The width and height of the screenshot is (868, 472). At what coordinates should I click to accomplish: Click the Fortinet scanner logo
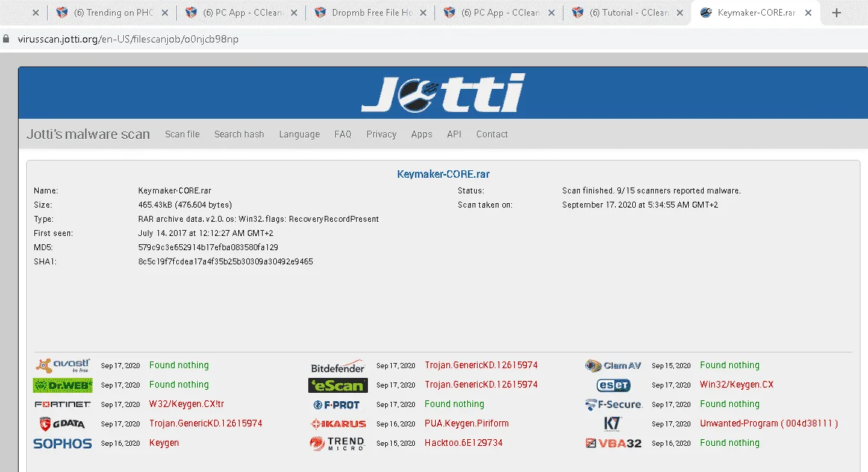click(x=63, y=405)
